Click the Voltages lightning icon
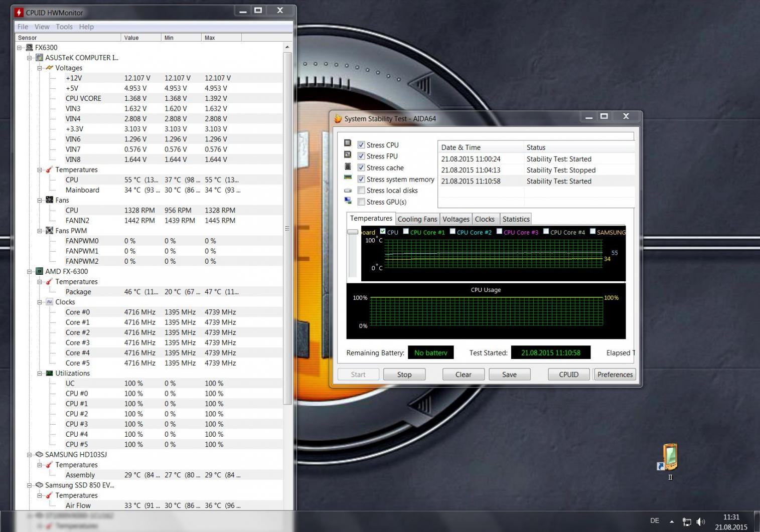 (49, 68)
